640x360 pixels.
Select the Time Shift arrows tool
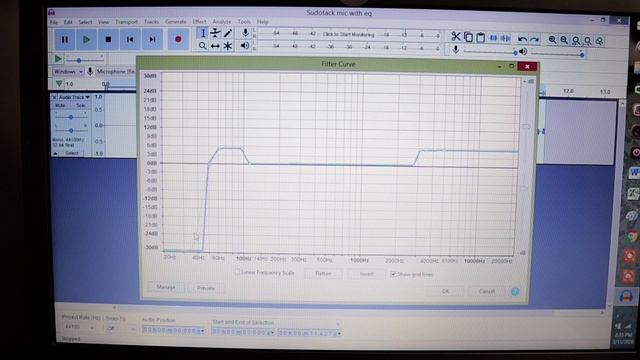click(x=215, y=46)
